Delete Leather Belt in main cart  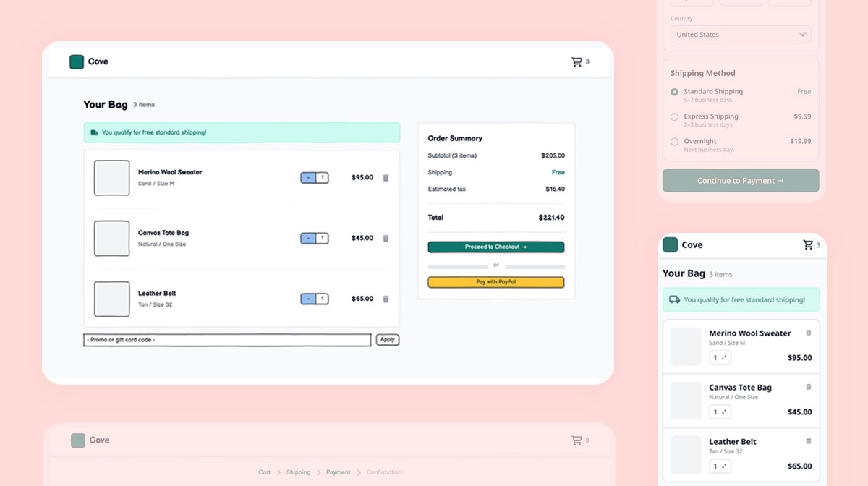386,299
